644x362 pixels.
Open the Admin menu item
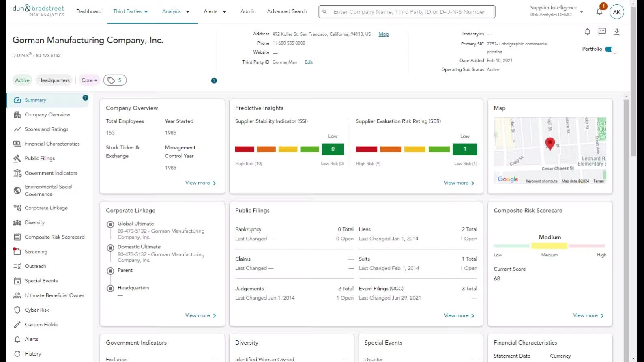[248, 11]
